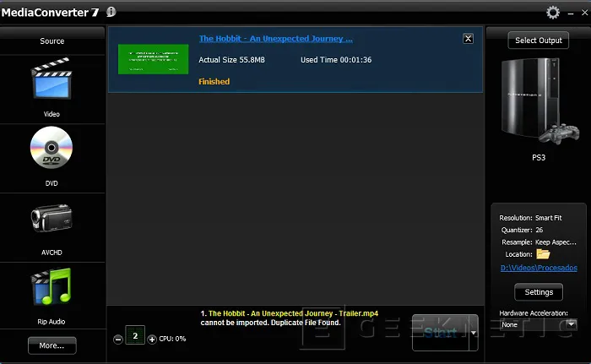Expand the Hardware Acceleration None dropdown
Viewport: 591px width, 364px height.
(572, 324)
